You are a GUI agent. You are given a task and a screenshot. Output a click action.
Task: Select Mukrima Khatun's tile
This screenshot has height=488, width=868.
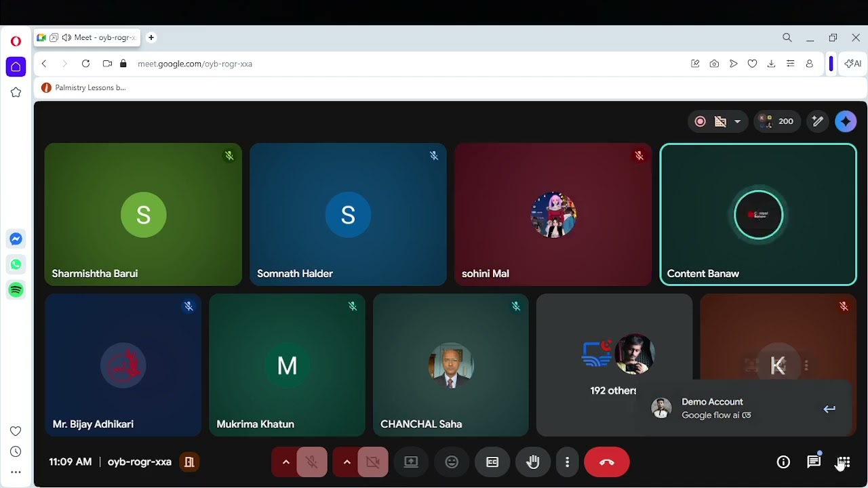pos(287,365)
